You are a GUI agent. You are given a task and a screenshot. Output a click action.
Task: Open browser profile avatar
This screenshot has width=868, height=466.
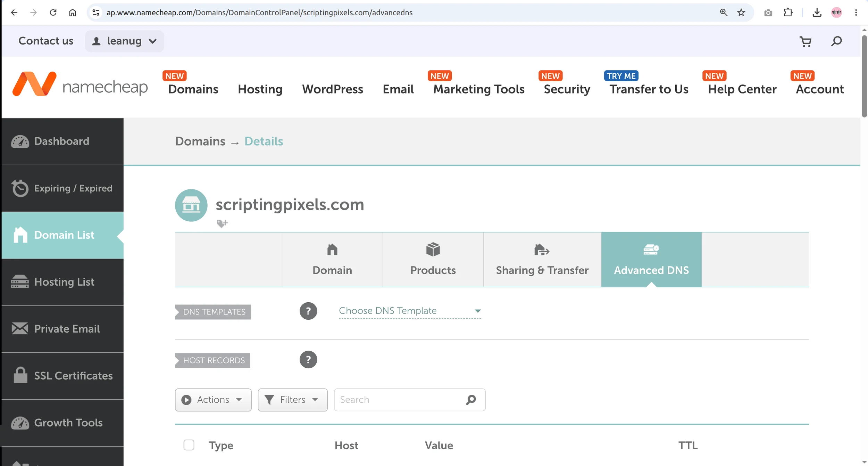(837, 13)
